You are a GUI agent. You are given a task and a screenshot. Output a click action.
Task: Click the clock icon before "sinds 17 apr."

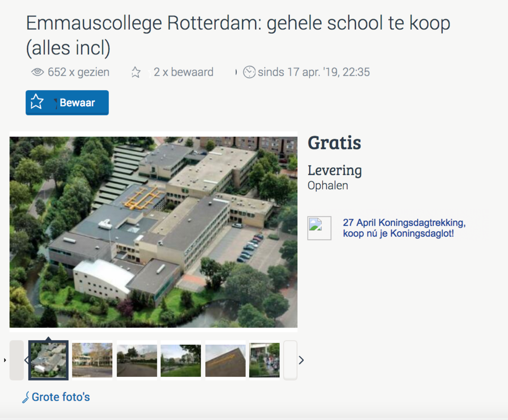tap(249, 72)
